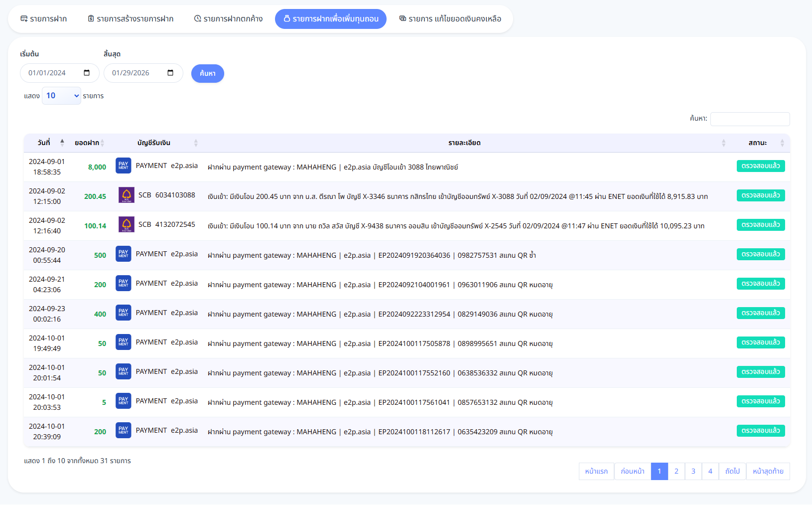Sort by details column arrows
This screenshot has width=812, height=509.
click(723, 143)
